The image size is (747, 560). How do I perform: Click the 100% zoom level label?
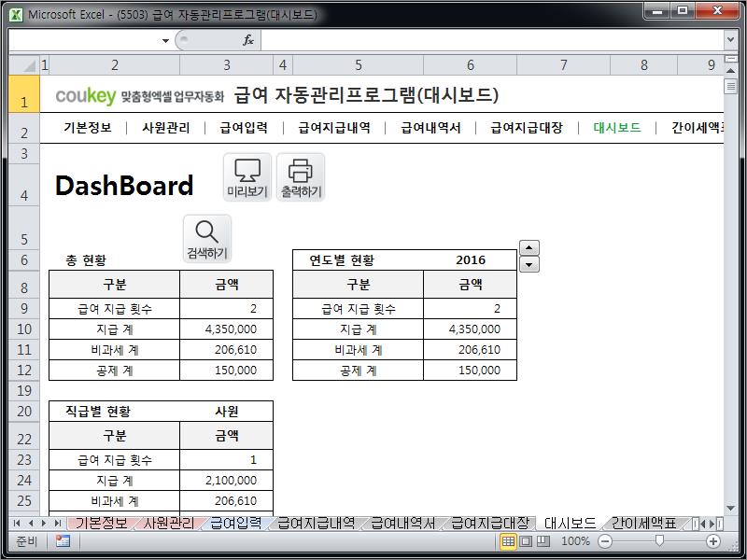pos(575,541)
